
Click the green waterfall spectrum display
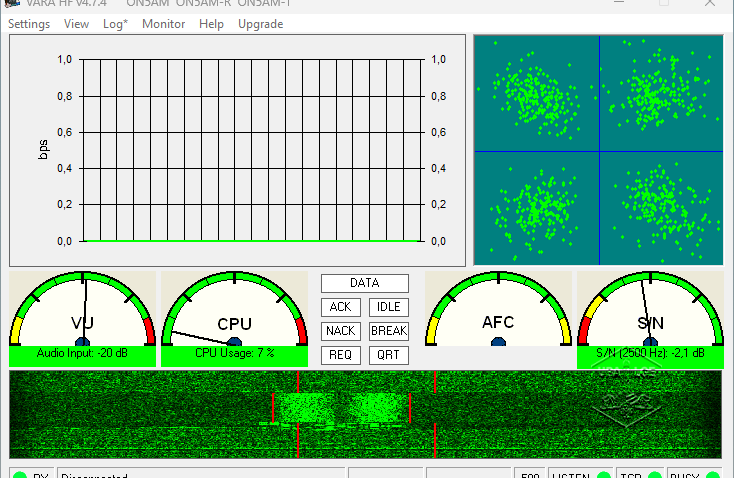(x=364, y=415)
